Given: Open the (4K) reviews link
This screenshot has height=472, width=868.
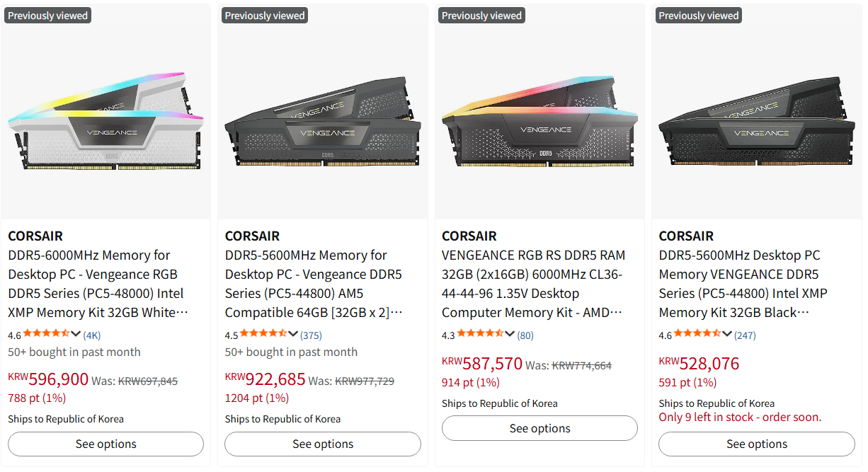Looking at the screenshot, I should point(92,335).
